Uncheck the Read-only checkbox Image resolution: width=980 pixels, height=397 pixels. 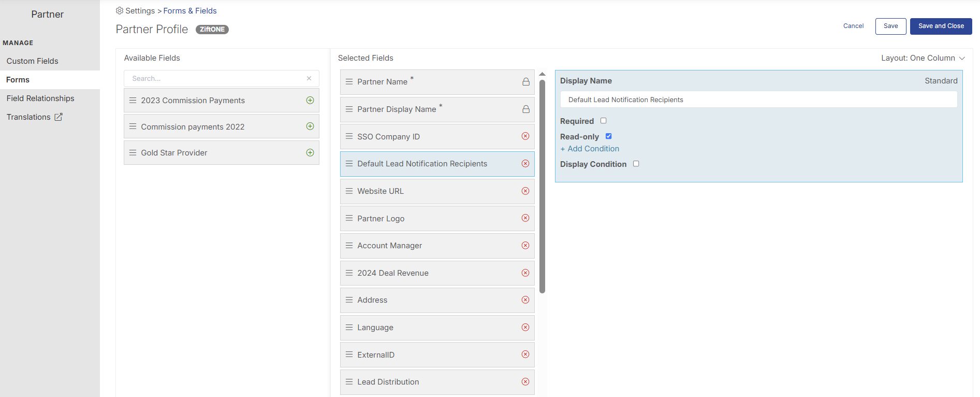coord(609,136)
